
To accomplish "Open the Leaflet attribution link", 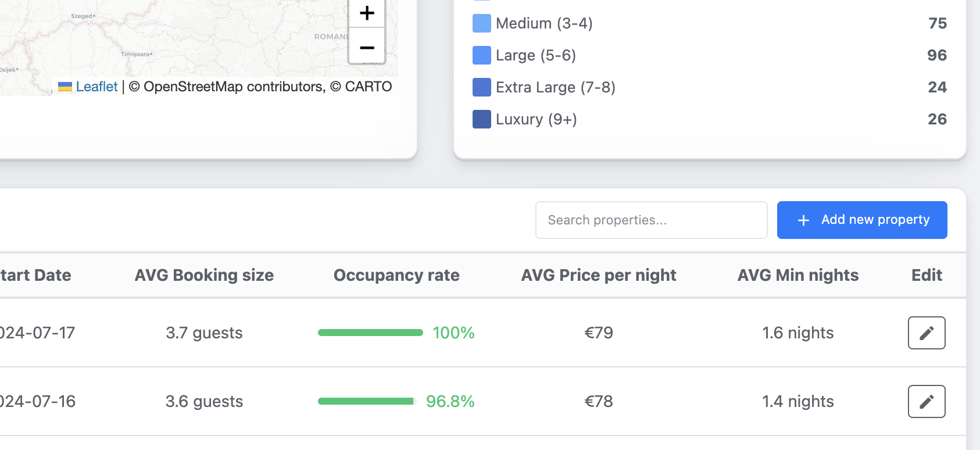I will tap(96, 87).
